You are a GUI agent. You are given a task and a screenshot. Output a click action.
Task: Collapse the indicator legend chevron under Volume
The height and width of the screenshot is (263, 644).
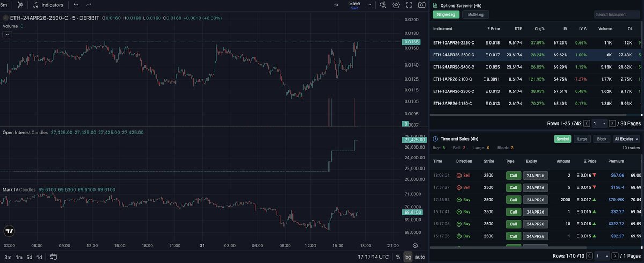(8, 35)
